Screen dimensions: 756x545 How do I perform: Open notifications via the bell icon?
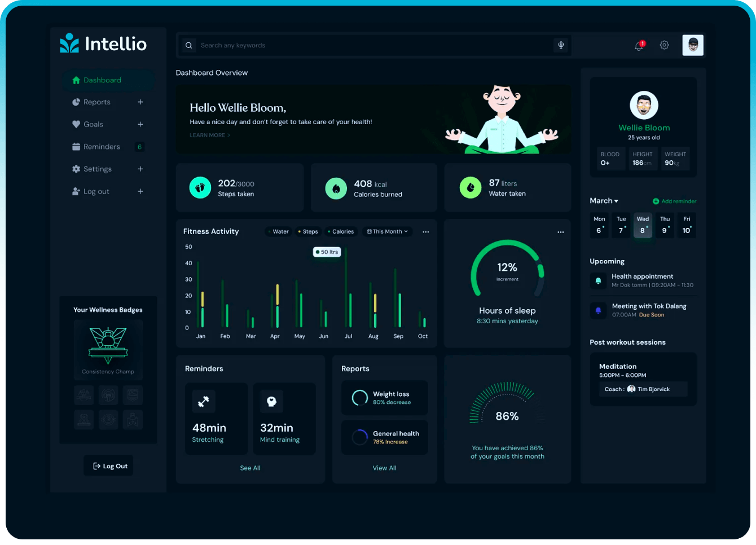[638, 45]
